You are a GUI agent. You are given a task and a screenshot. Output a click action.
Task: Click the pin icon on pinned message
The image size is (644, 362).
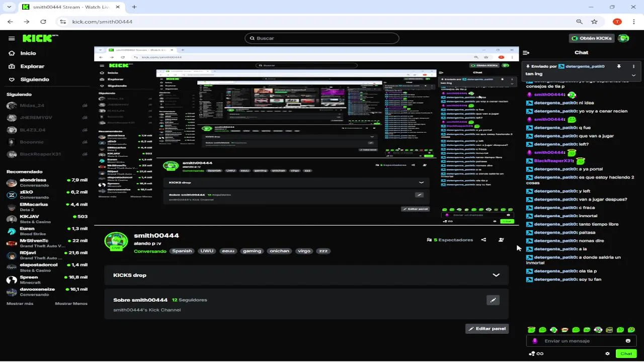618,66
